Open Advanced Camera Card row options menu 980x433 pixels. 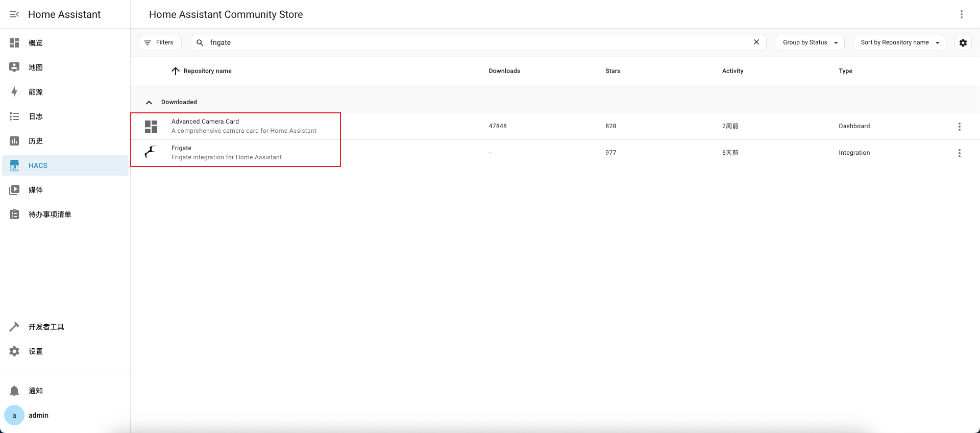tap(959, 127)
